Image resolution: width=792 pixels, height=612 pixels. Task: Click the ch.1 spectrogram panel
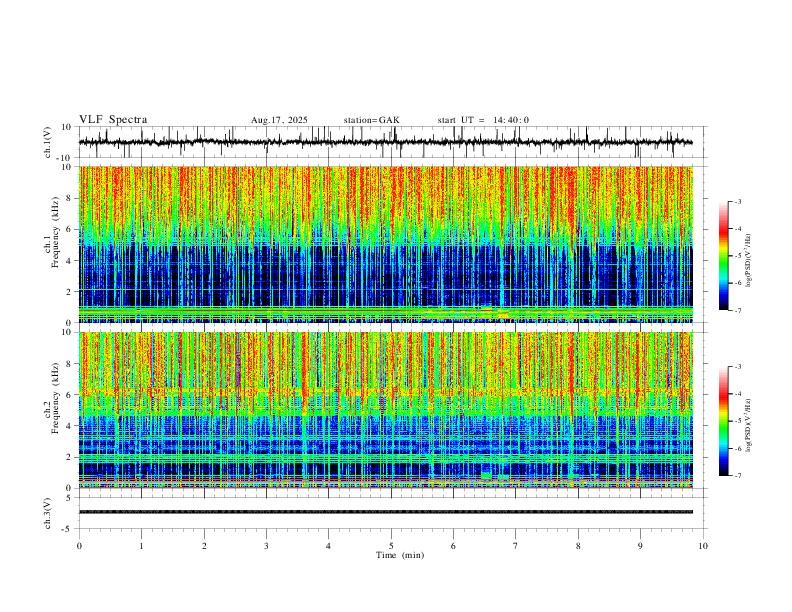386,244
